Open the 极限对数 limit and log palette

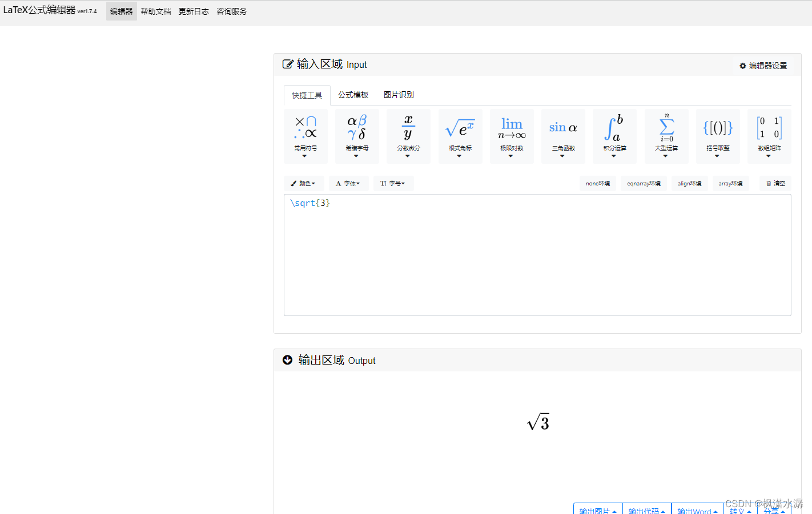pyautogui.click(x=512, y=136)
